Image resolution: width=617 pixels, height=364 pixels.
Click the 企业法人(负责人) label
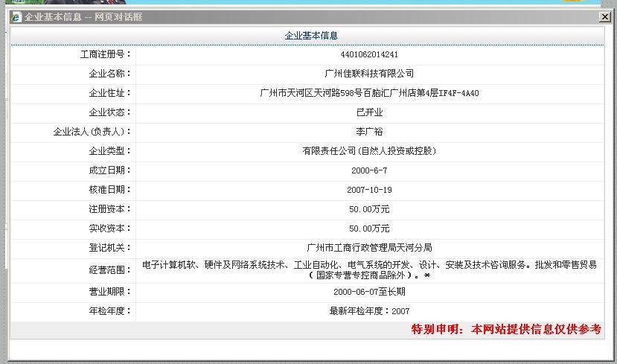coord(92,132)
